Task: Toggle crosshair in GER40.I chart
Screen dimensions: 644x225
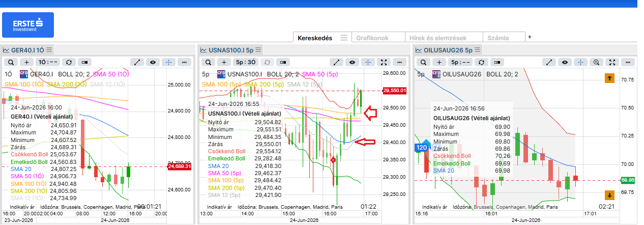Action: [169, 62]
